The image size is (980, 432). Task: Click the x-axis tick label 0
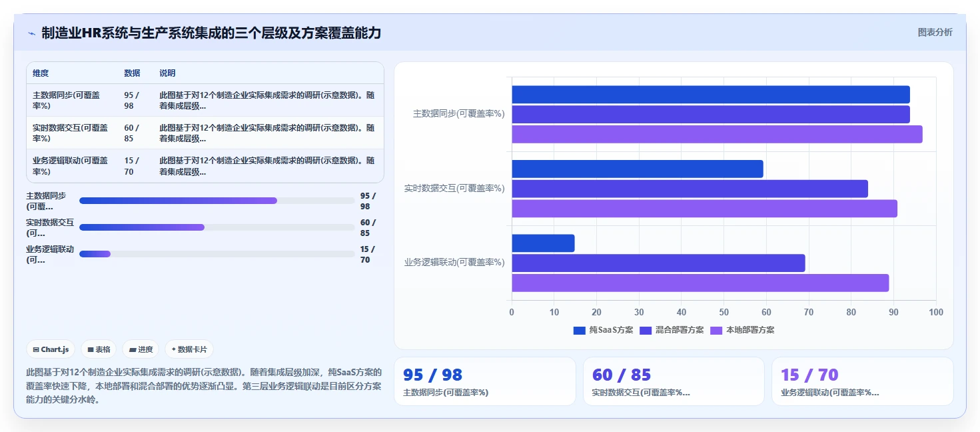tap(512, 312)
